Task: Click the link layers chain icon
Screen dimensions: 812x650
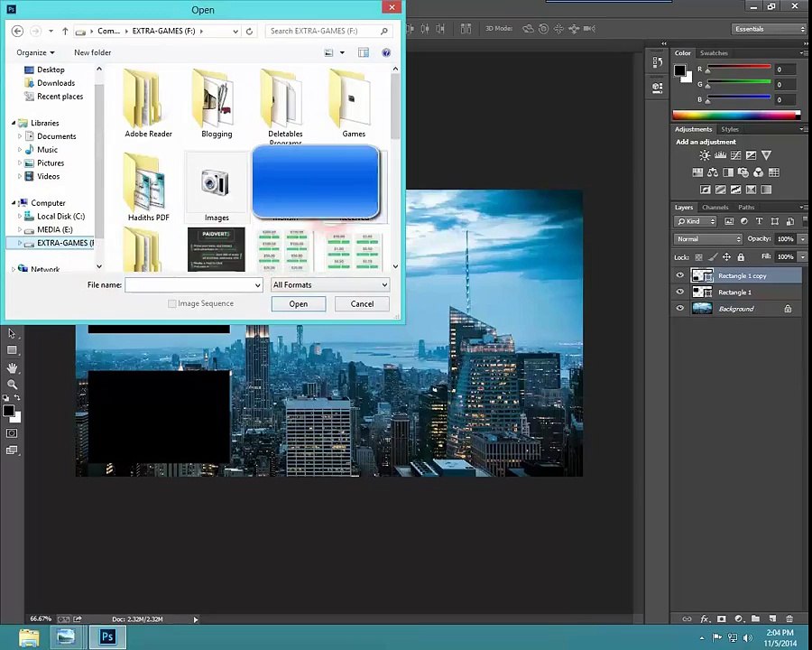Action: pos(687,618)
